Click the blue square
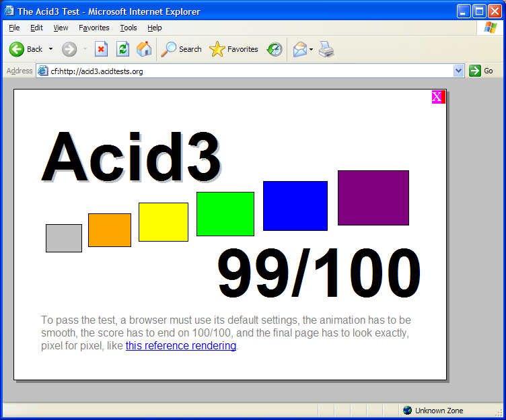Viewport: 506px width, 420px height. [295, 206]
